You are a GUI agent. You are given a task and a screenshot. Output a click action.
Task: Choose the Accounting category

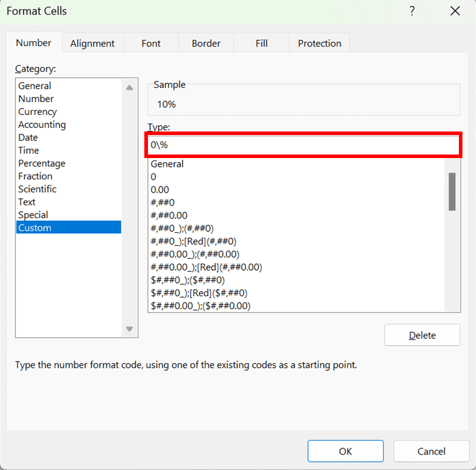69,124
